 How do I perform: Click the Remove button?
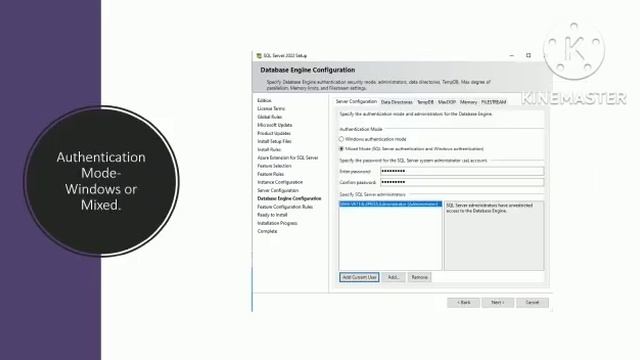(x=419, y=277)
